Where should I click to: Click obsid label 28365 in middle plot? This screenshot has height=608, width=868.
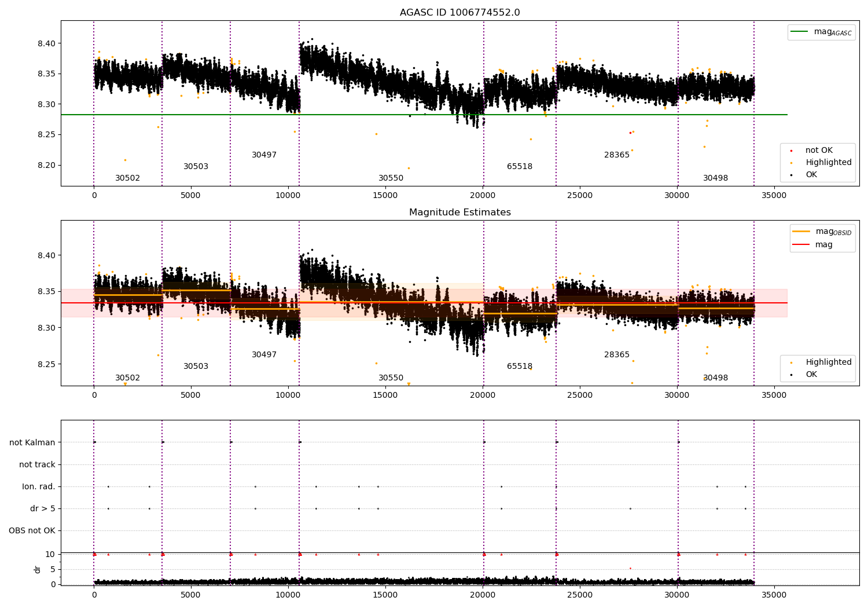point(616,355)
